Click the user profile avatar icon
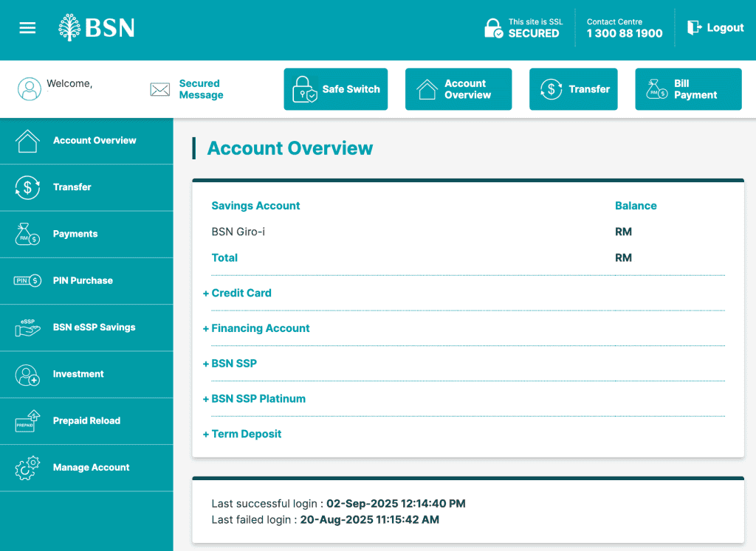Screen dimensions: 756x551 click(30, 89)
